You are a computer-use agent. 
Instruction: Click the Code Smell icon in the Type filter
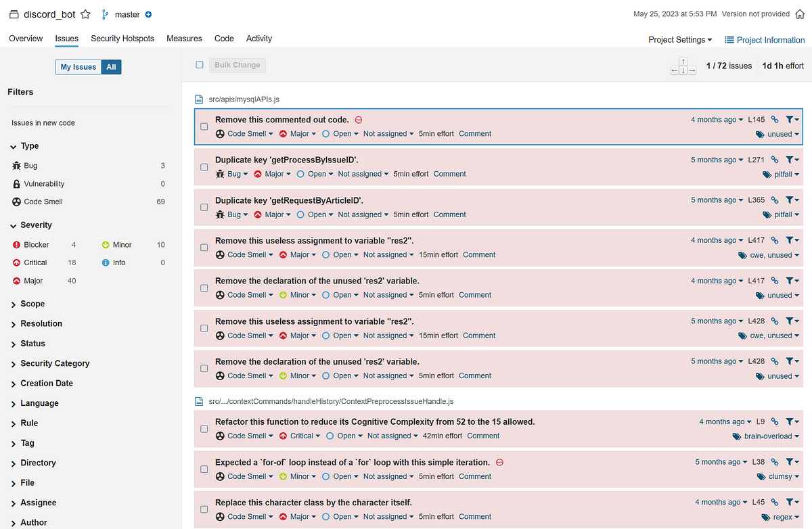(17, 202)
